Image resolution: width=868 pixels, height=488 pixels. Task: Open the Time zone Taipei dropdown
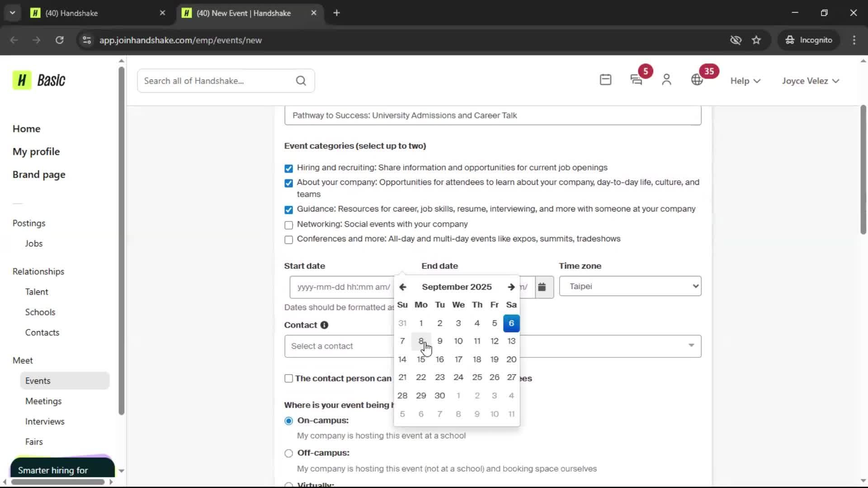(630, 286)
